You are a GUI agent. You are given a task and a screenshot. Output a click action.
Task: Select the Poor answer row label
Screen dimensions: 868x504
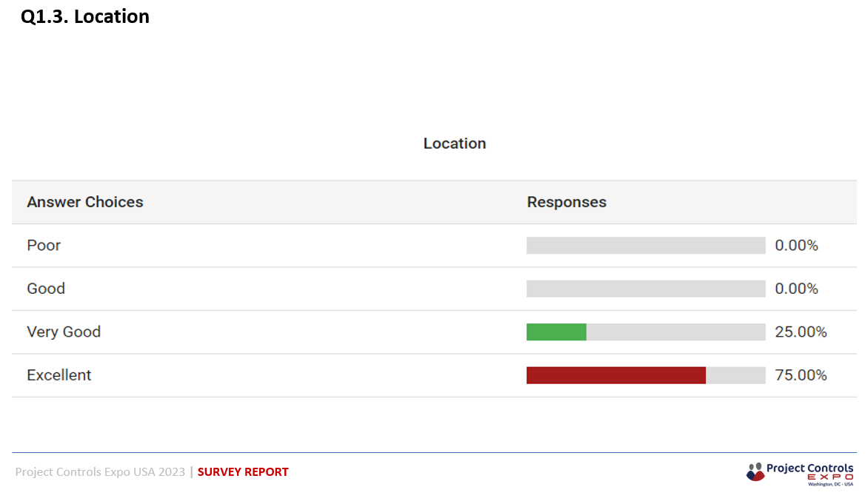[x=44, y=245]
